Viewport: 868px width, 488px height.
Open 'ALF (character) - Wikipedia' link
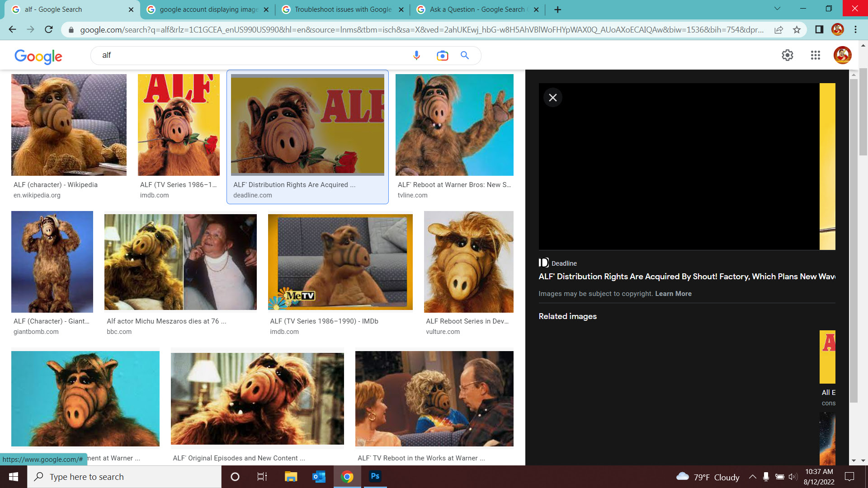(x=56, y=185)
